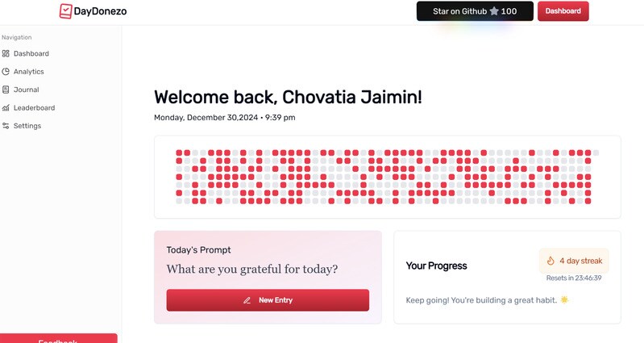Image resolution: width=644 pixels, height=343 pixels.
Task: Click the red Dashboard button in the header
Action: pos(563,11)
